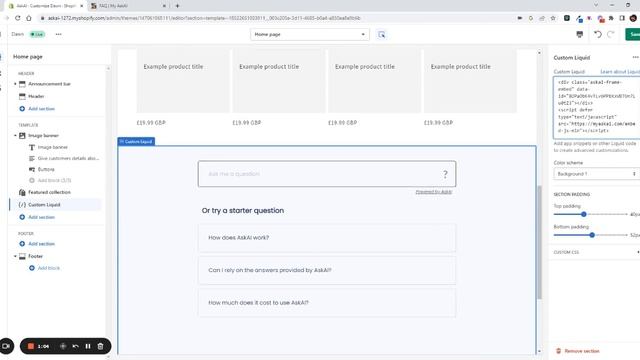The width and height of the screenshot is (640, 360).
Task: Add section under Footer group
Action: [37, 244]
